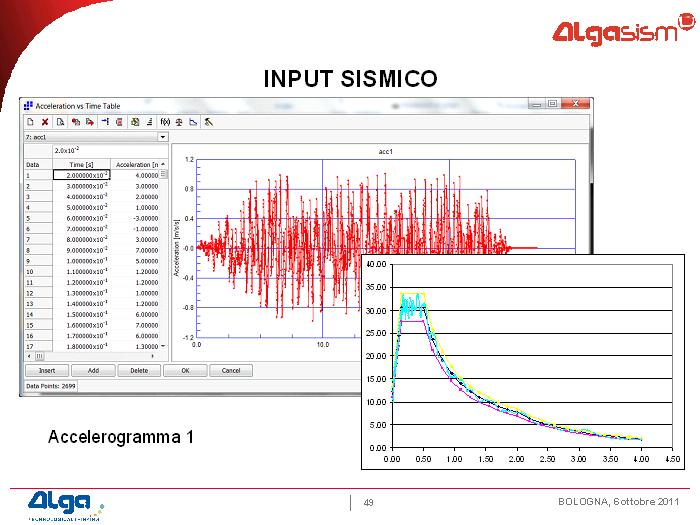Click the Delete button below the table
Viewport: 700px width, 525px height.
tap(139, 370)
